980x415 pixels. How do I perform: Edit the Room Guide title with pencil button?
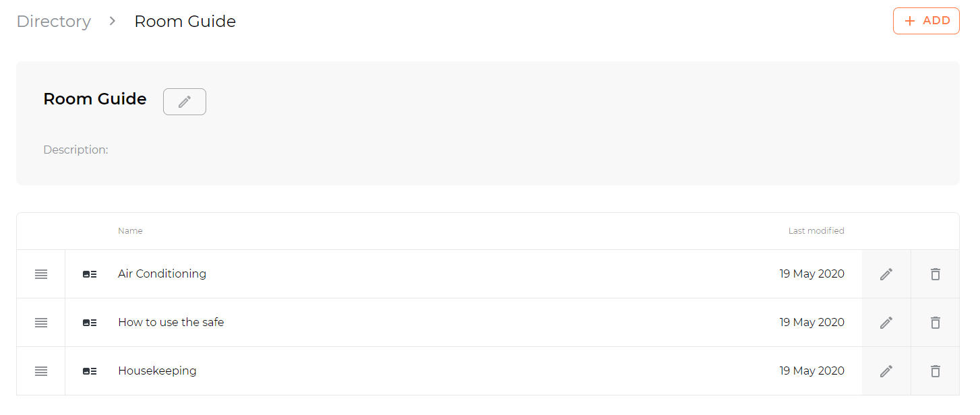[x=185, y=102]
